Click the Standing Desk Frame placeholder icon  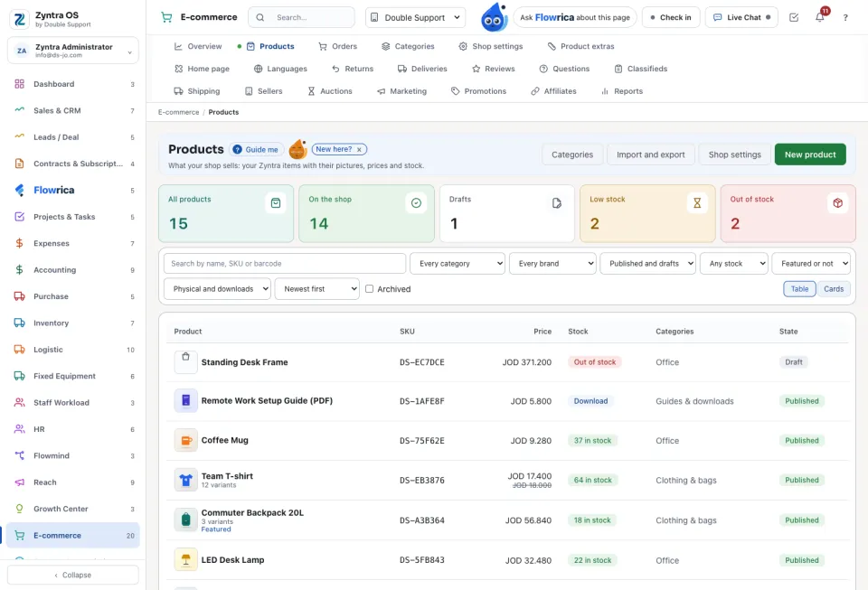(186, 361)
